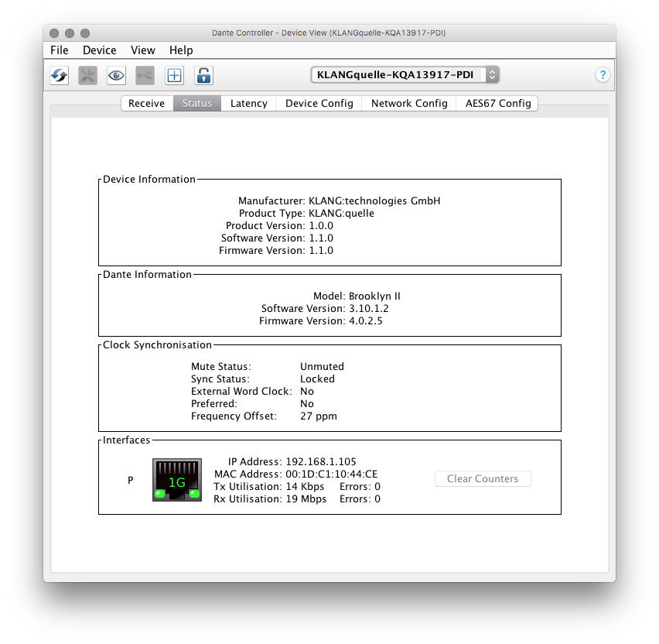Click the Product Type value KLANG:quelle
Viewport: 659px width, 644px height.
click(341, 214)
